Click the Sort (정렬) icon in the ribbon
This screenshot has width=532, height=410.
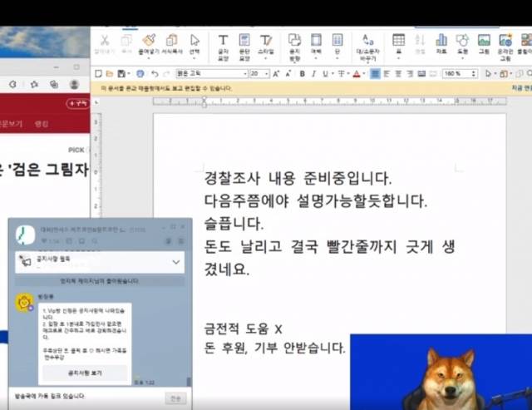[420, 40]
